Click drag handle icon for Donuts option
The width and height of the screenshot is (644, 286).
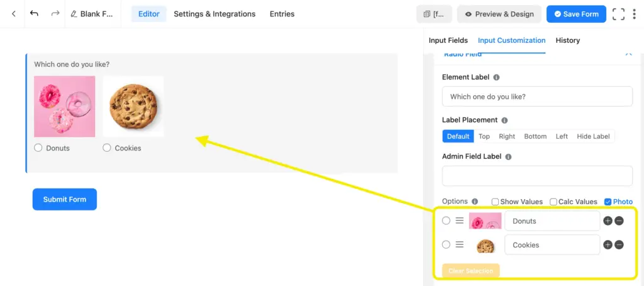tap(460, 220)
